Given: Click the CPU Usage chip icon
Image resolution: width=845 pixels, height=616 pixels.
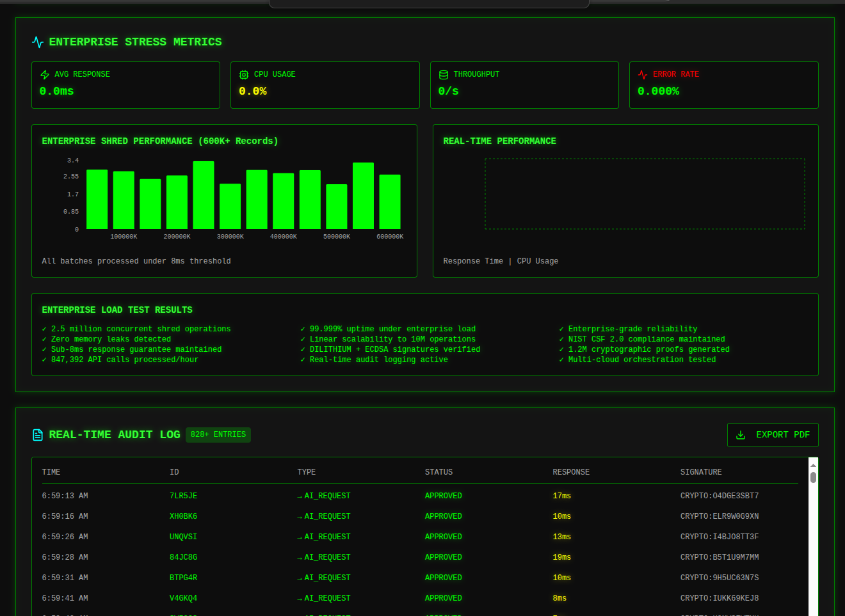Looking at the screenshot, I should pyautogui.click(x=244, y=75).
